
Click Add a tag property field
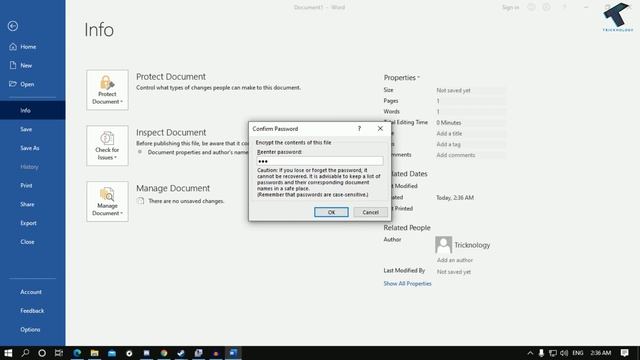(471, 144)
